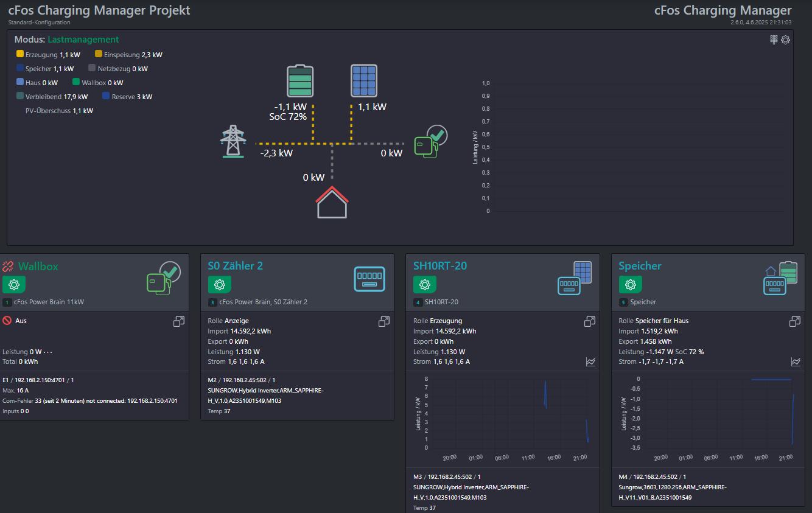Click the Leistung -1.147 W SoC 72 % line

[662, 352]
